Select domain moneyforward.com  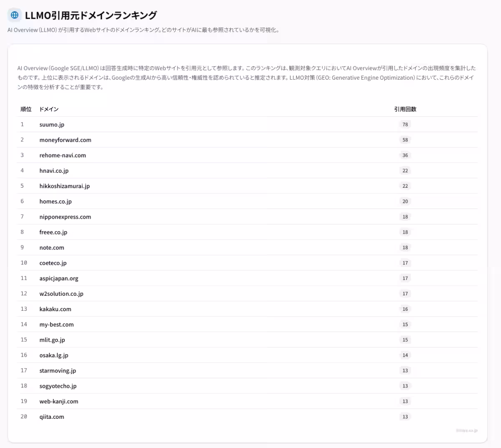65,140
